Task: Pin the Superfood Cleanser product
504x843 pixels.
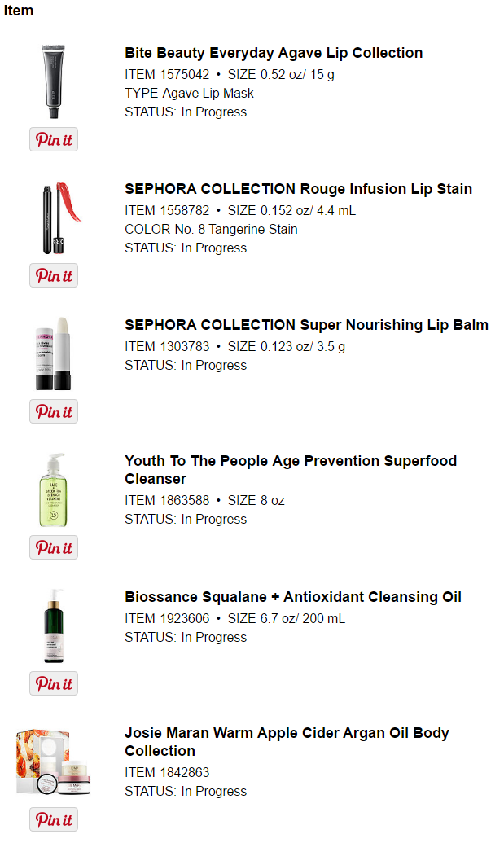Action: [54, 548]
